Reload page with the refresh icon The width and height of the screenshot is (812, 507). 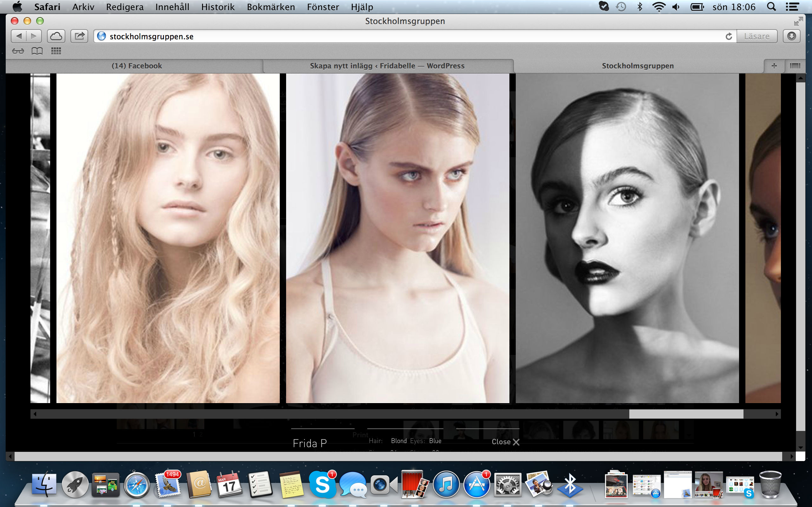tap(729, 36)
